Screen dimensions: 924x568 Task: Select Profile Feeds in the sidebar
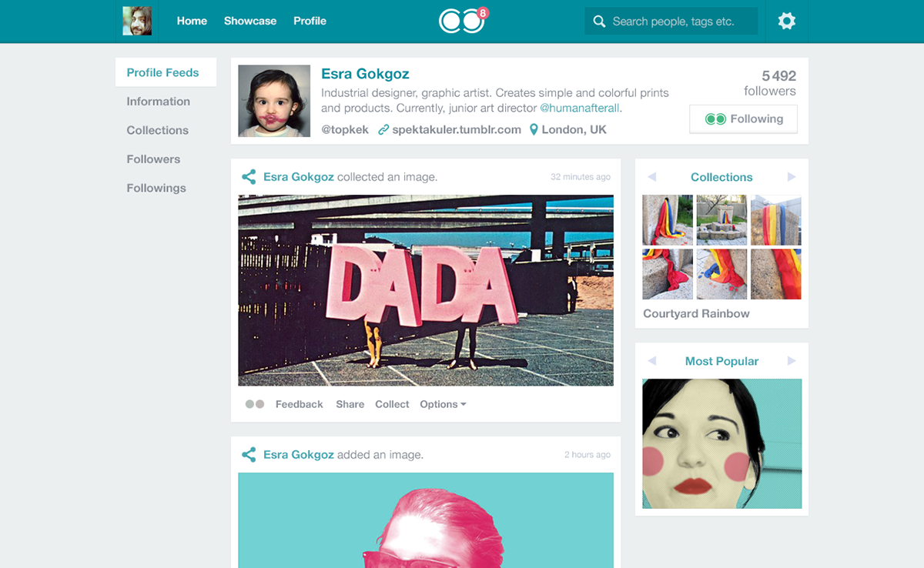click(166, 72)
